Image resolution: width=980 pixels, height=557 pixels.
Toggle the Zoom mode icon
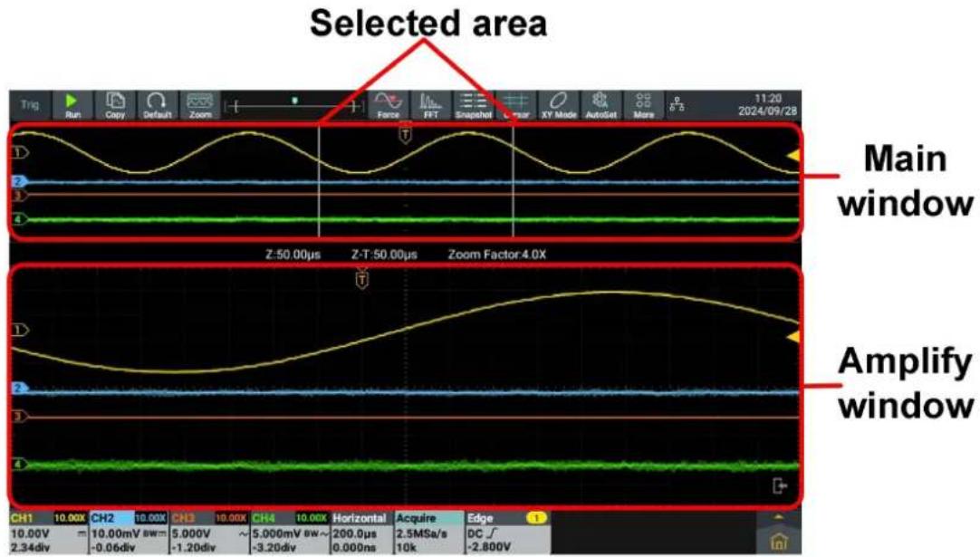click(x=200, y=105)
